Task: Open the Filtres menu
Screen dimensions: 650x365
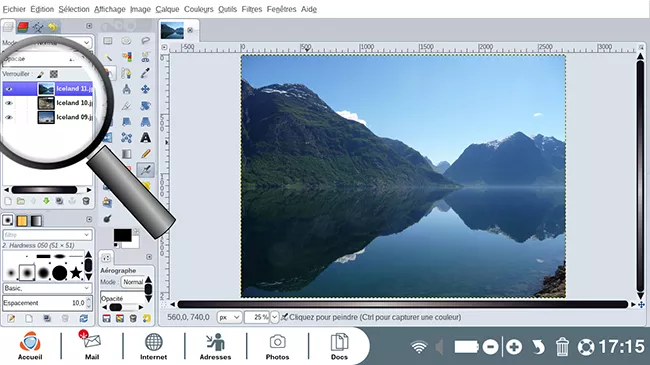Action: click(x=252, y=9)
